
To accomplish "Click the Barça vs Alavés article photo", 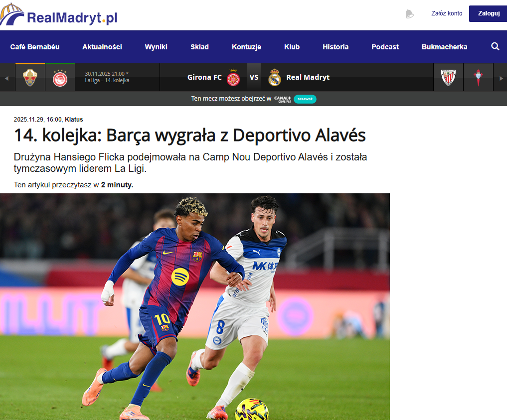I will coord(194,306).
